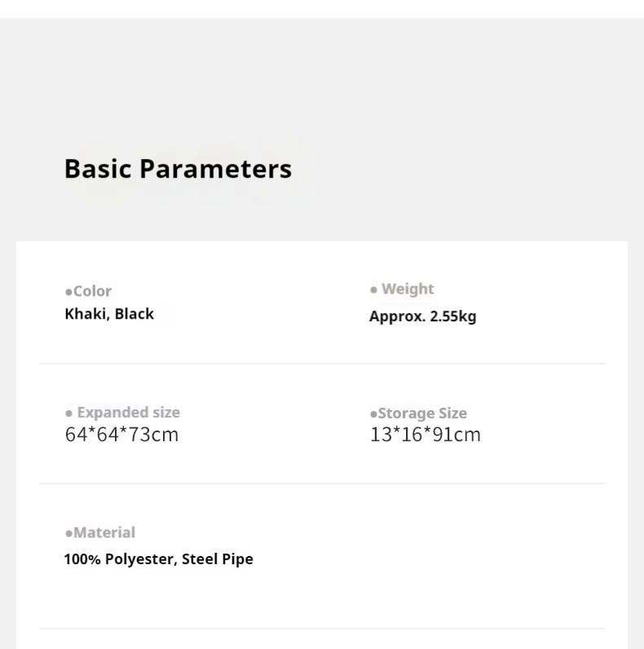Click the bullet dot before Weight
Screen dimensions: 644x649
point(373,289)
